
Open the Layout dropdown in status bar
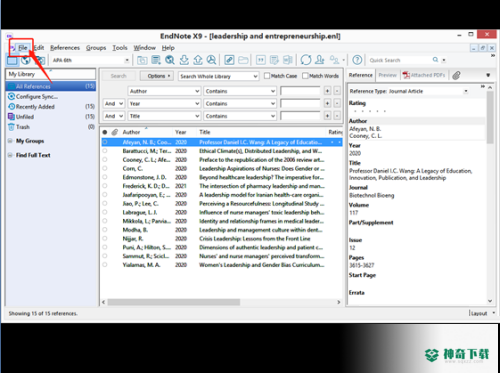(x=482, y=313)
